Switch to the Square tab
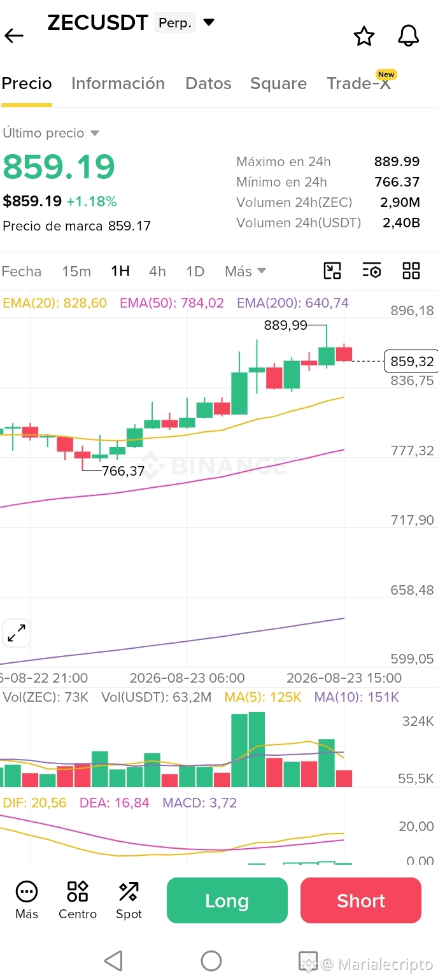Screen dimensions: 438x980 [278, 83]
